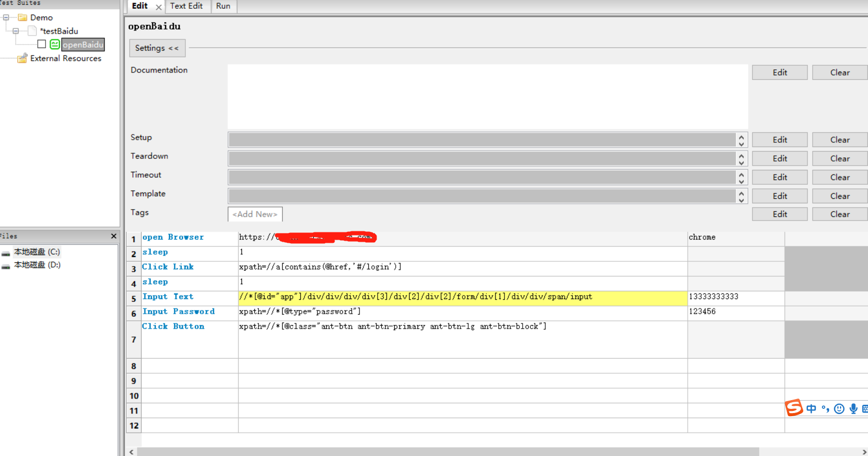Click the Documentation text area
The image size is (868, 456).
pyautogui.click(x=488, y=97)
